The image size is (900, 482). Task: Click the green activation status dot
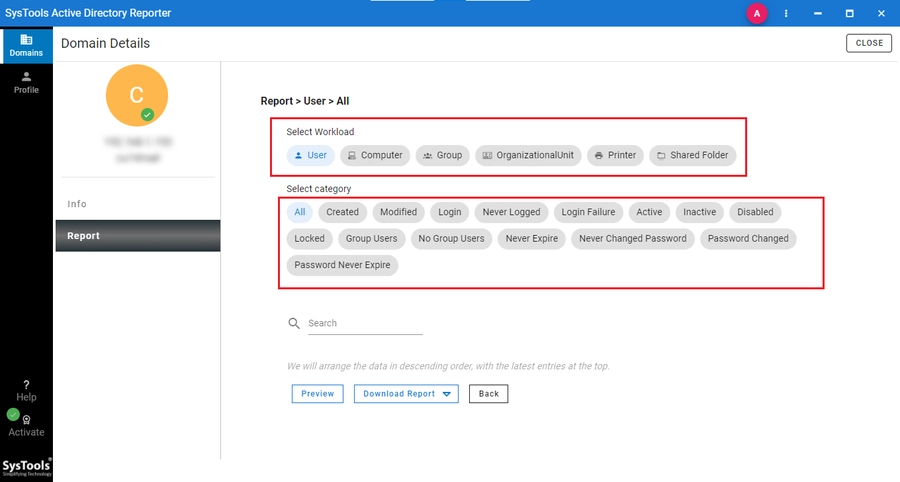pos(13,414)
